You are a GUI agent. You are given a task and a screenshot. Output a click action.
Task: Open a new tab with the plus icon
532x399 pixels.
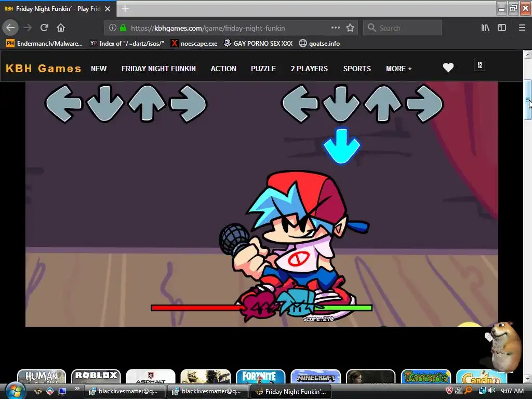pyautogui.click(x=125, y=9)
